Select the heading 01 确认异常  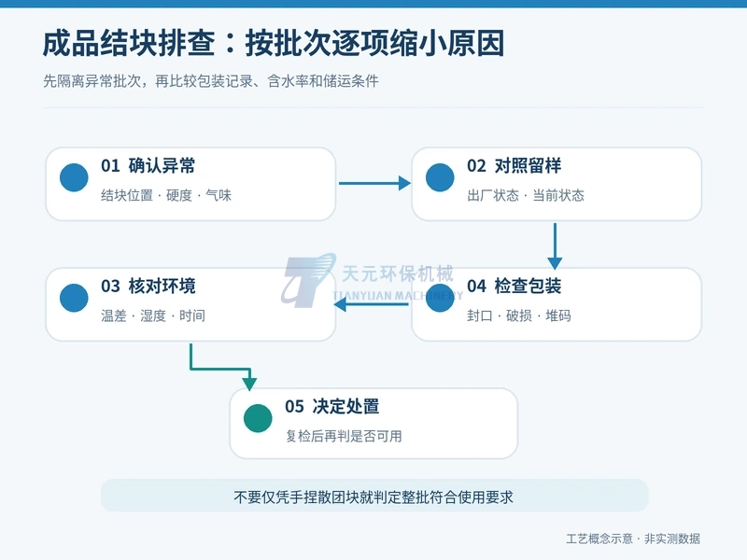[x=148, y=166]
